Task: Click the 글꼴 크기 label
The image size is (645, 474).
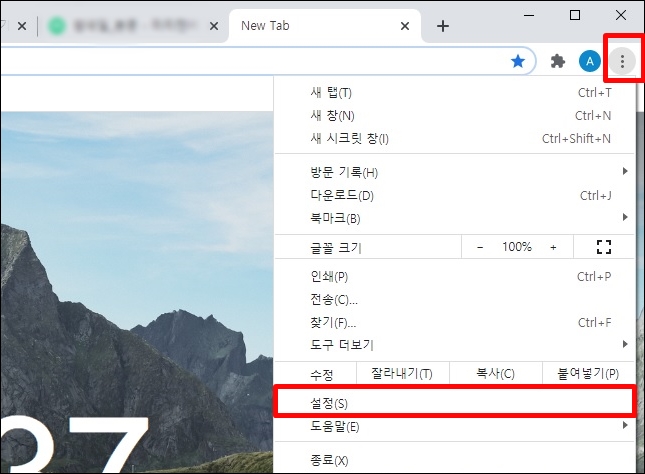Action: (x=336, y=248)
